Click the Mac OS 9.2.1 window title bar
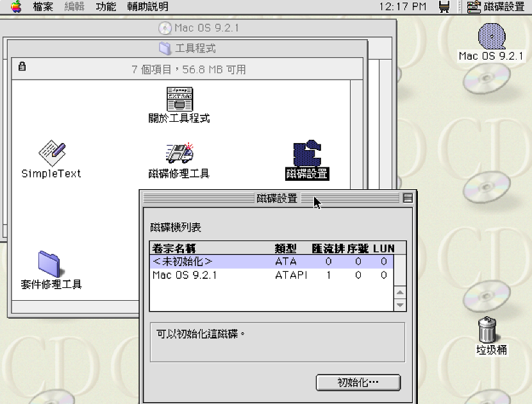Screen dimensions: 532x404 (x=198, y=28)
